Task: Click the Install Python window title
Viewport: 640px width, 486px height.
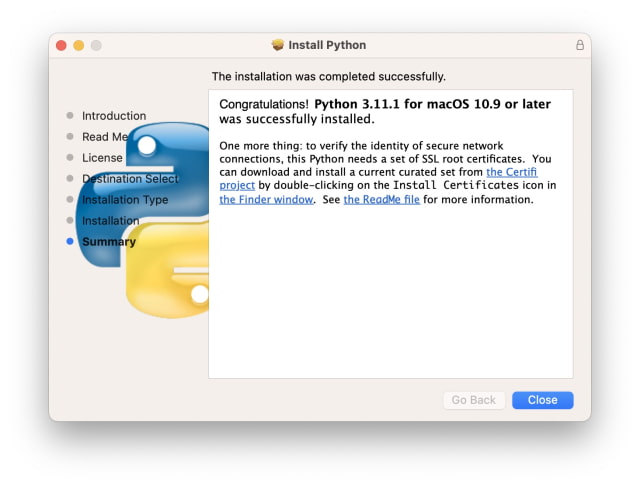Action: [x=327, y=45]
